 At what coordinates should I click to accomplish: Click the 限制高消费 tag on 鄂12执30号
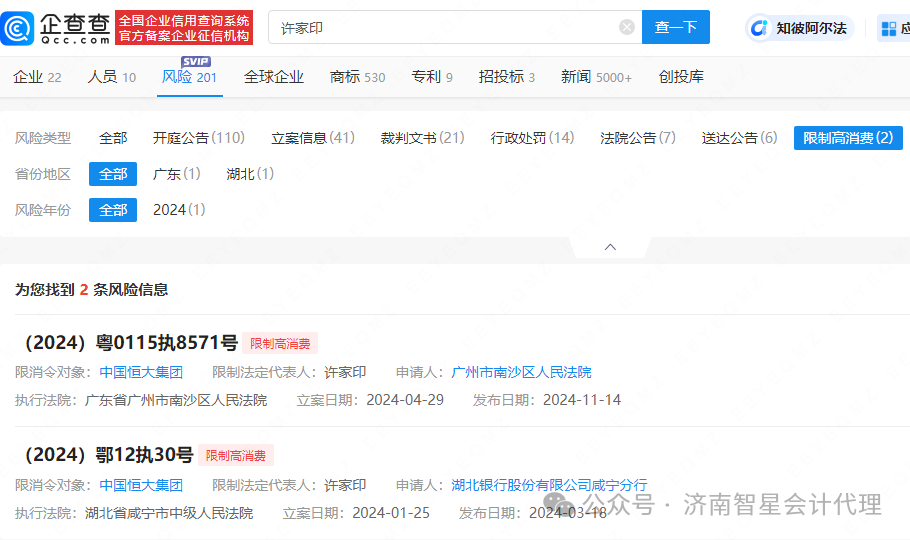(236, 456)
